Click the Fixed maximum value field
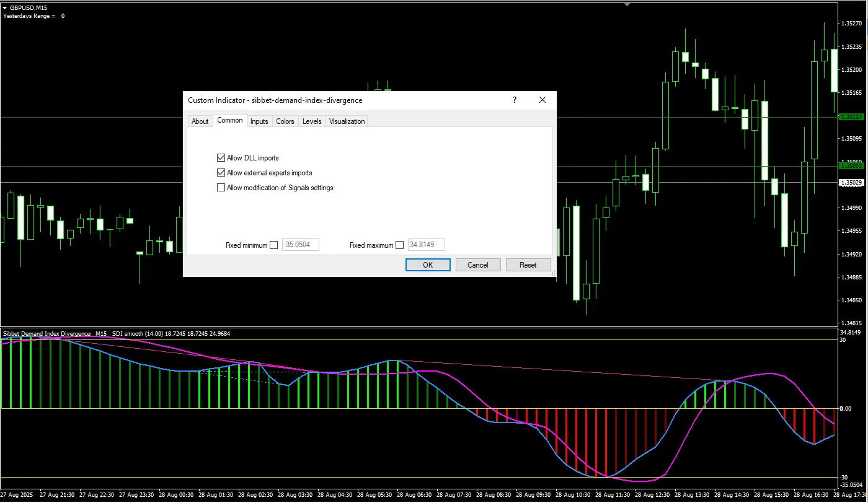Viewport: 868px width, 503px height. (x=426, y=245)
